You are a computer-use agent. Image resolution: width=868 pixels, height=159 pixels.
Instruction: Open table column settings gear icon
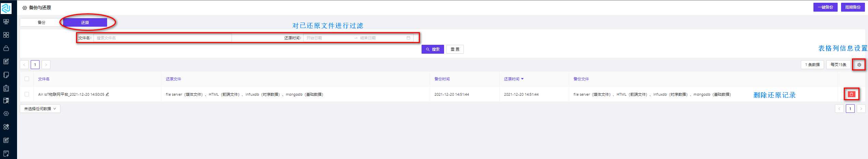point(859,65)
